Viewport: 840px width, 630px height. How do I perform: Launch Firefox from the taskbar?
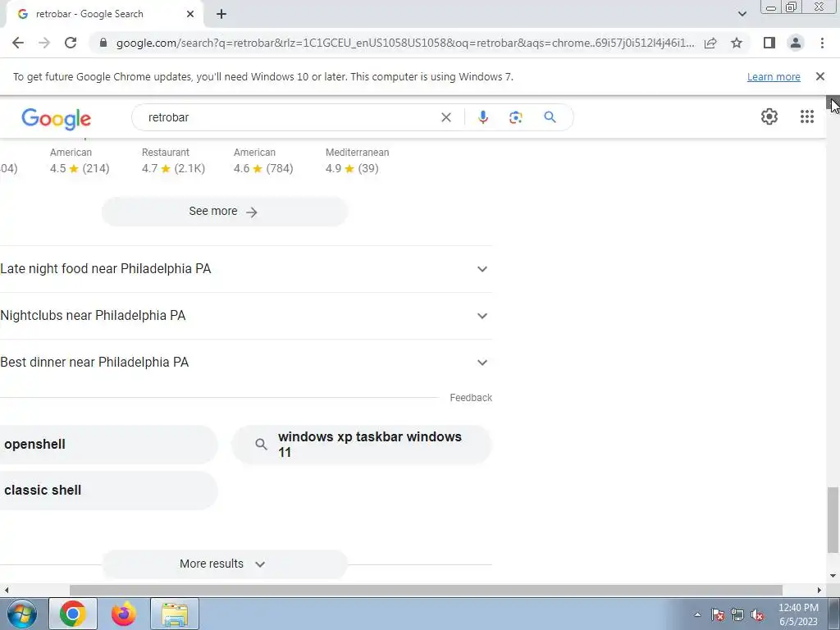124,614
